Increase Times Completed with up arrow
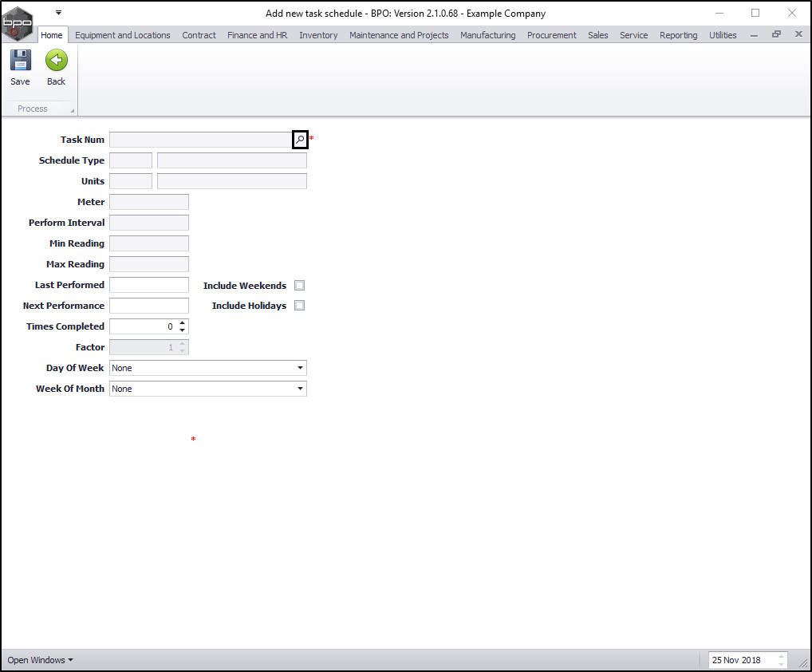The height and width of the screenshot is (672, 812). (183, 322)
